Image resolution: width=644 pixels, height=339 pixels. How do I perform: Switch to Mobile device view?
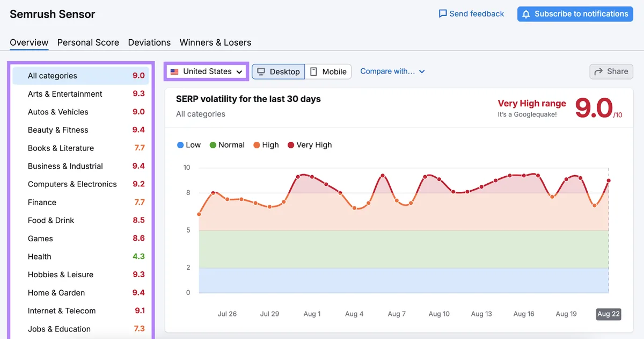pyautogui.click(x=328, y=71)
